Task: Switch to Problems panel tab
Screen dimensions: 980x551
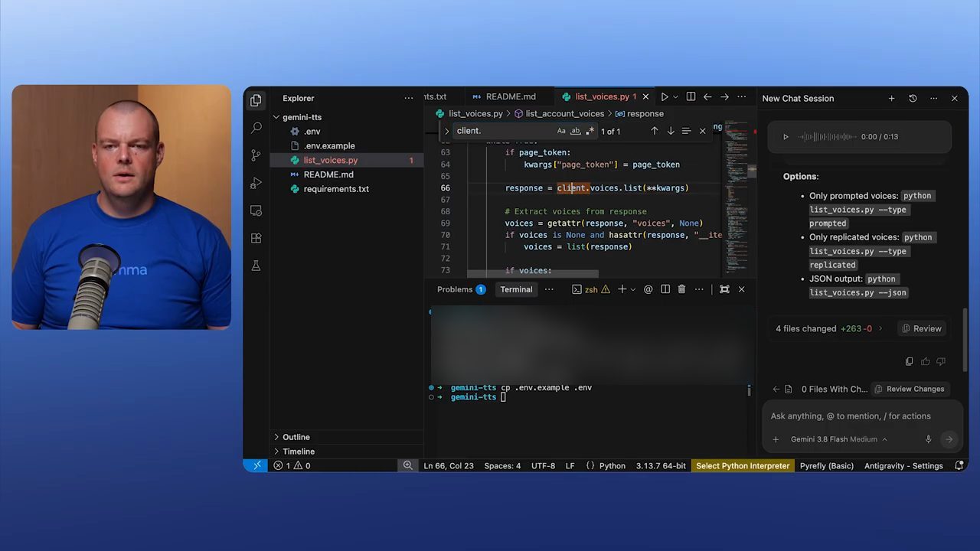Action: click(461, 289)
